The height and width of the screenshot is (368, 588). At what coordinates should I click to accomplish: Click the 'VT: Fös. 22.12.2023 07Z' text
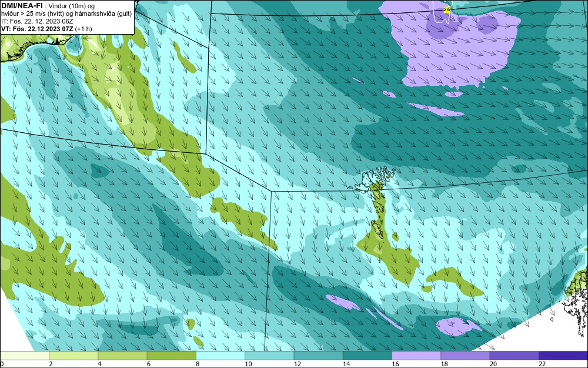[38, 28]
